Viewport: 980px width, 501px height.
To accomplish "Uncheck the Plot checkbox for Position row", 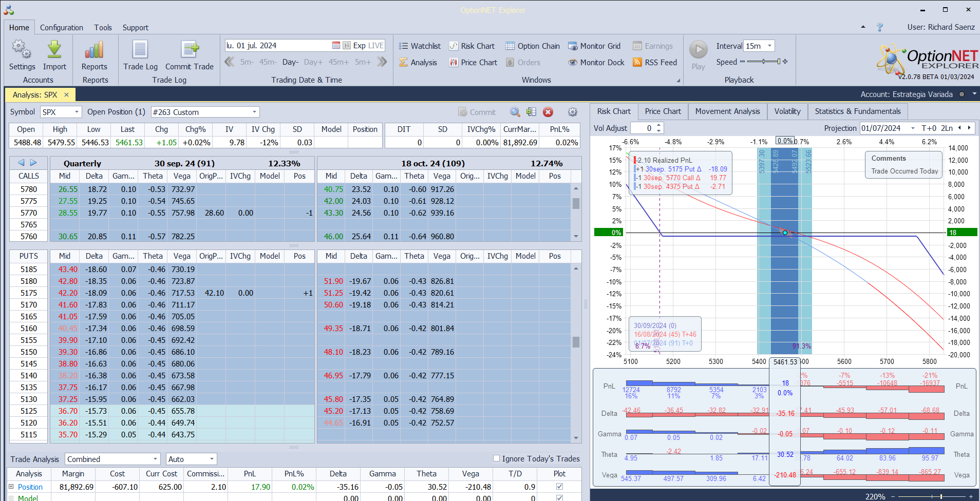I will pos(559,487).
